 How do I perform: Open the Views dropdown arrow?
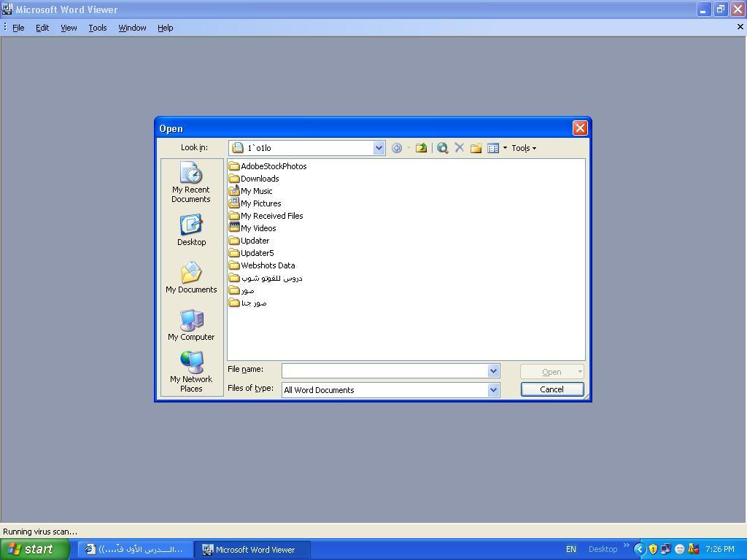[x=505, y=148]
